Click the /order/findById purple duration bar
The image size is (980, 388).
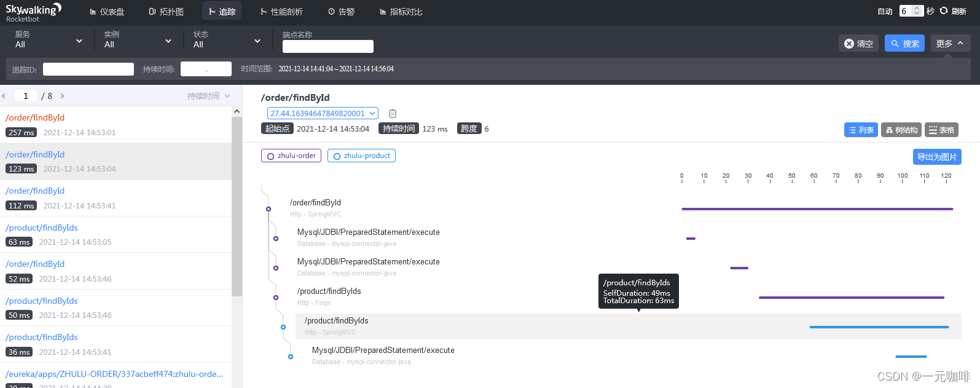pos(817,209)
